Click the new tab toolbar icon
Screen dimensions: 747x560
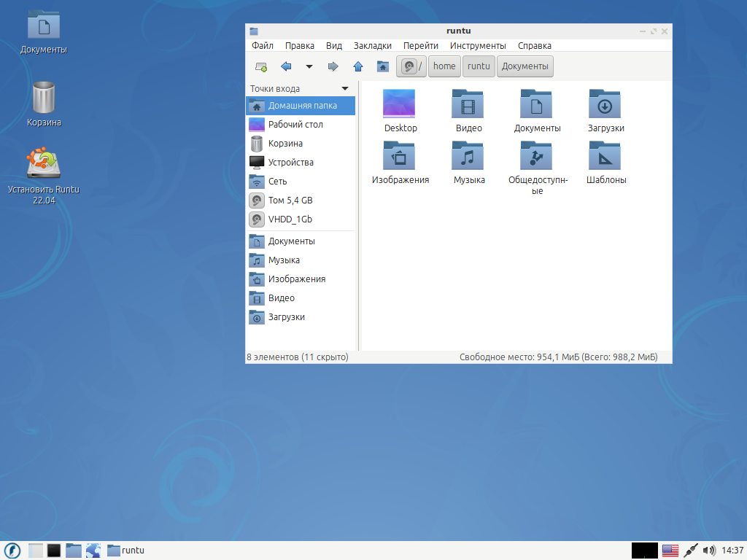[260, 66]
